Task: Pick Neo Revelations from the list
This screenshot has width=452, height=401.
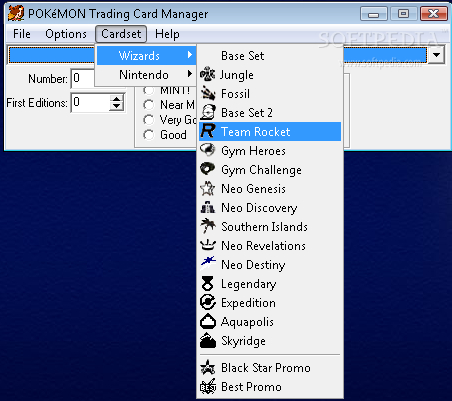Action: pyautogui.click(x=270, y=246)
